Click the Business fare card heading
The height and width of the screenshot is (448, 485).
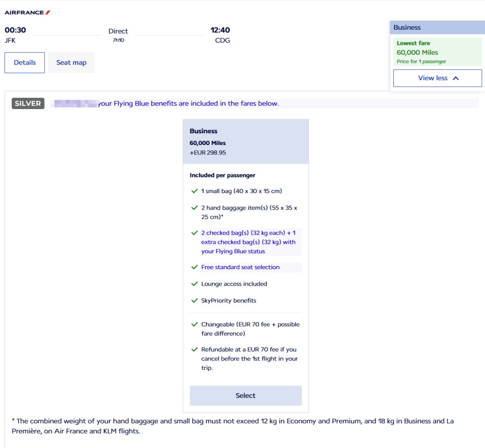coord(203,131)
